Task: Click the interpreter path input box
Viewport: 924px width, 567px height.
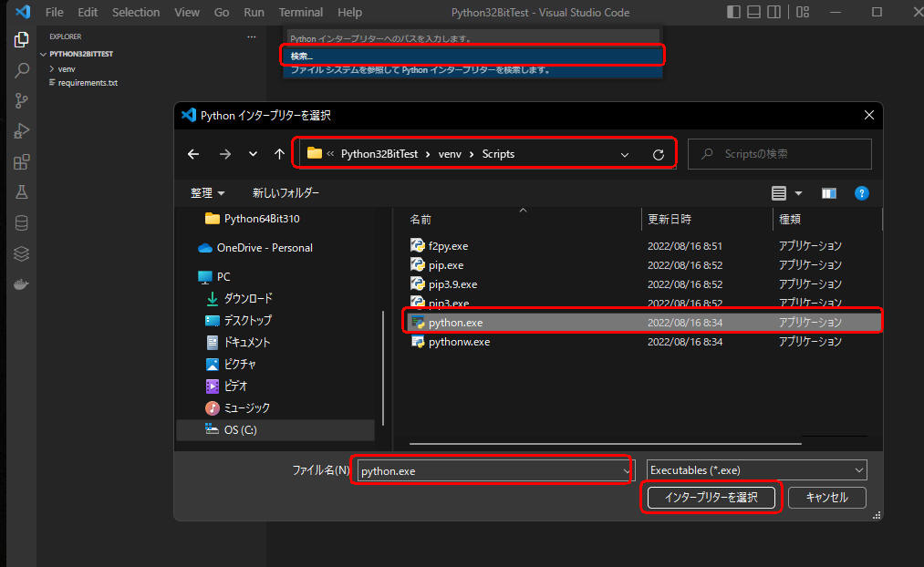Action: click(472, 38)
